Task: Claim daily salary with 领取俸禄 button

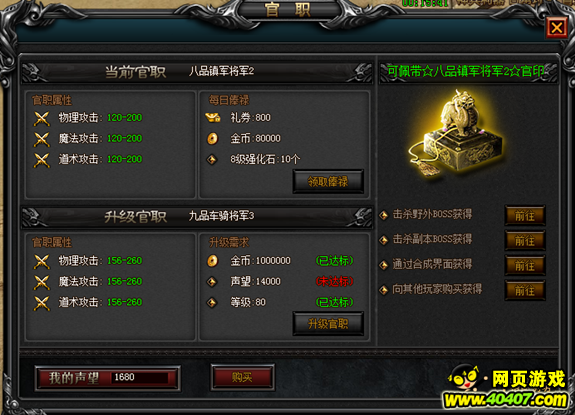Action: click(328, 181)
